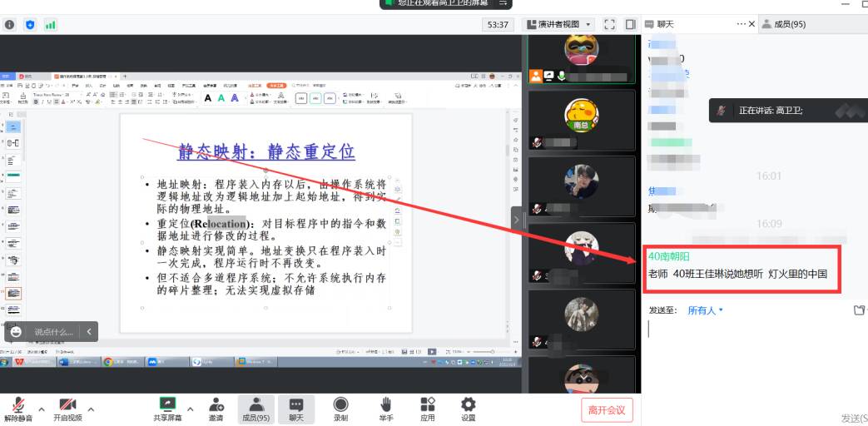The height and width of the screenshot is (426, 868).
Task: Click the blue security shield icon
Action: point(31,24)
